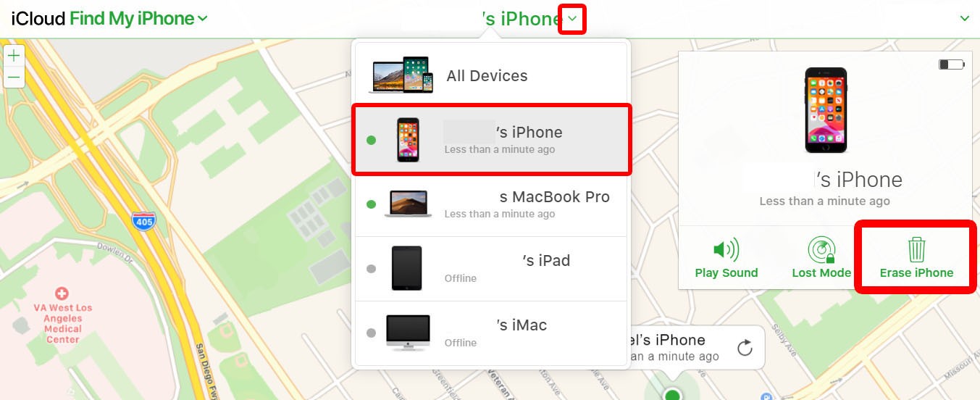Click the battery level indicator icon
This screenshot has height=400, width=980.
pos(952,64)
